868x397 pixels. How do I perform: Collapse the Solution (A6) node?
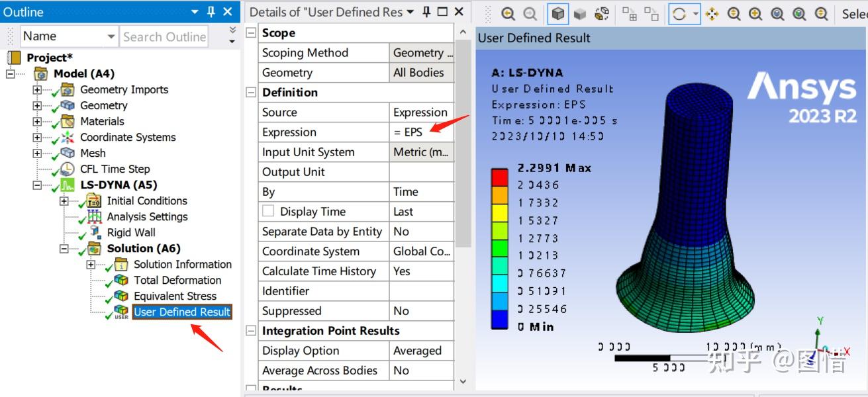tap(64, 248)
